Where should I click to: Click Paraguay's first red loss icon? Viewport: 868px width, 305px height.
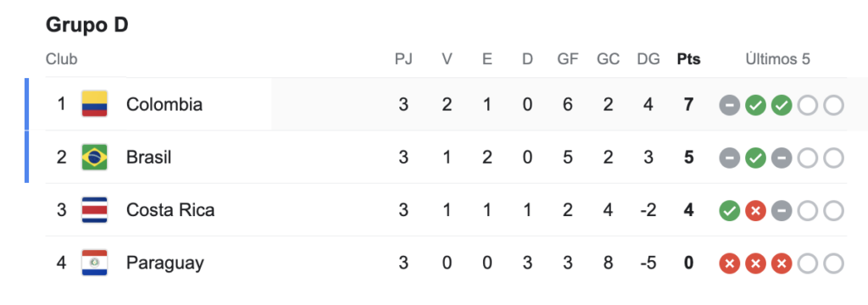[x=730, y=263]
